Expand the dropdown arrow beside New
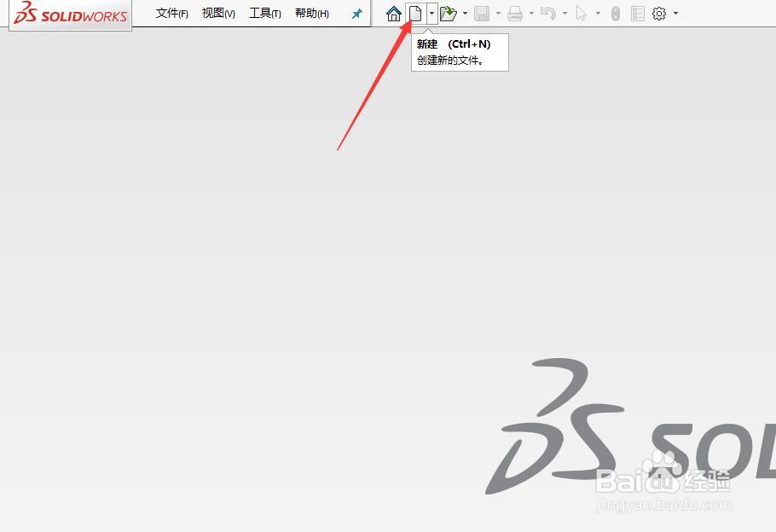 click(x=431, y=14)
